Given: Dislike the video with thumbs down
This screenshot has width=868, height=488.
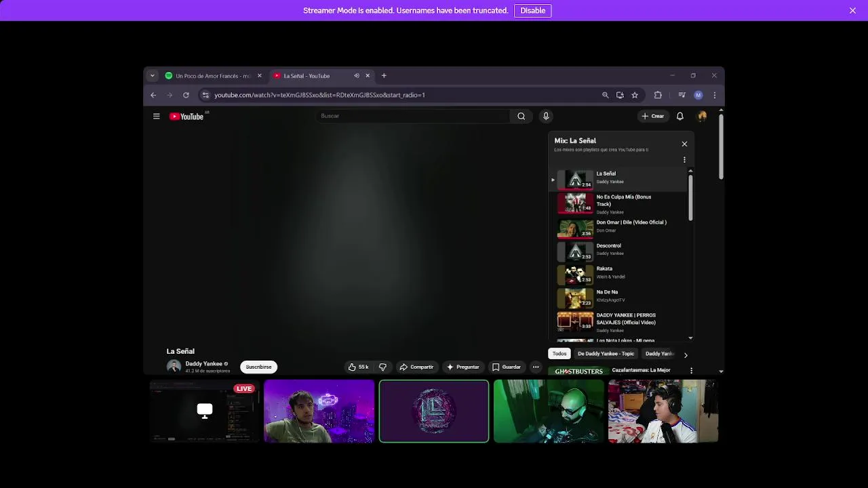Looking at the screenshot, I should point(382,367).
